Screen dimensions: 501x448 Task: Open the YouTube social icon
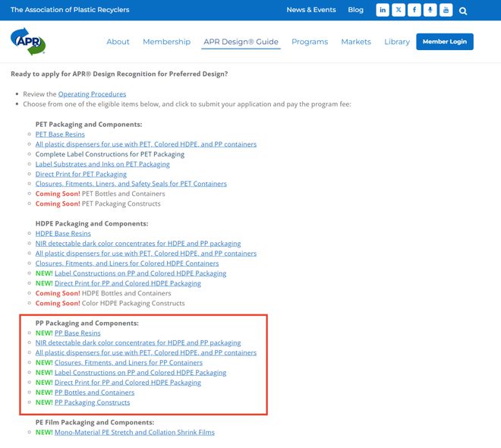(446, 10)
